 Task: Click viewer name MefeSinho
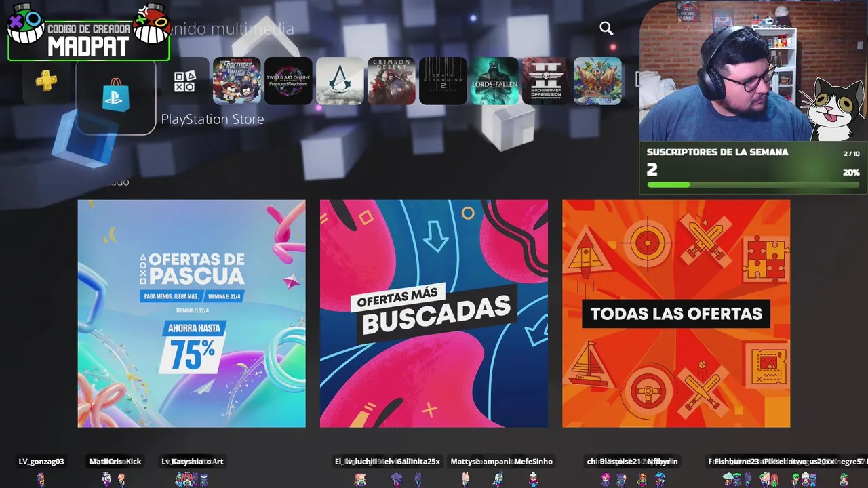tap(533, 462)
